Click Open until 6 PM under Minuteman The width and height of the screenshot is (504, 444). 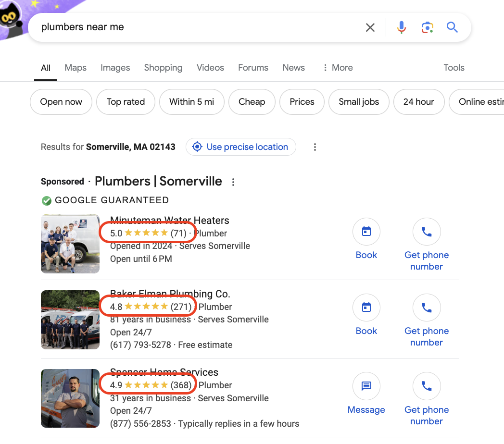click(141, 259)
